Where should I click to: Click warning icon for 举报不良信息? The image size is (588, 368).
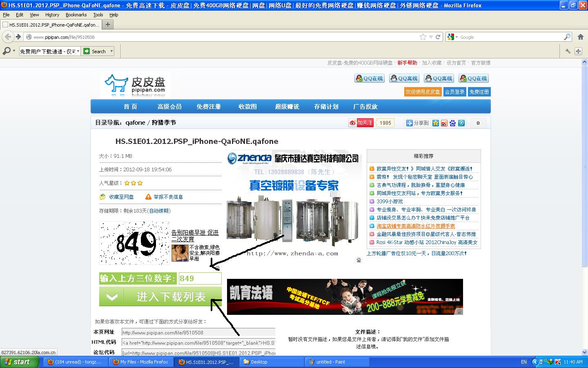point(148,197)
